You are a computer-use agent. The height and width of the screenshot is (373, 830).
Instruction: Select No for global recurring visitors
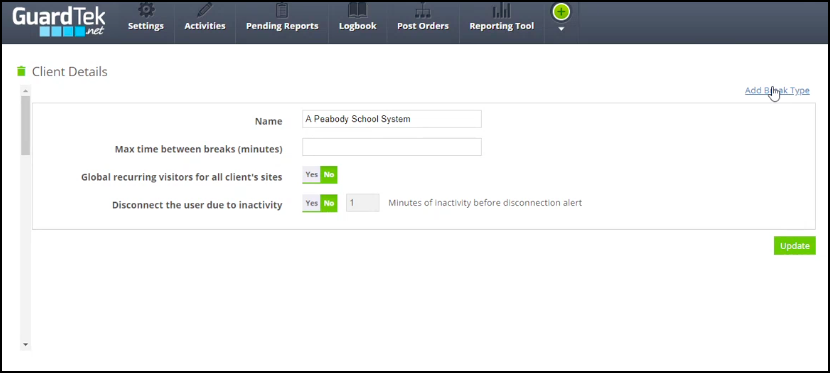click(x=329, y=175)
